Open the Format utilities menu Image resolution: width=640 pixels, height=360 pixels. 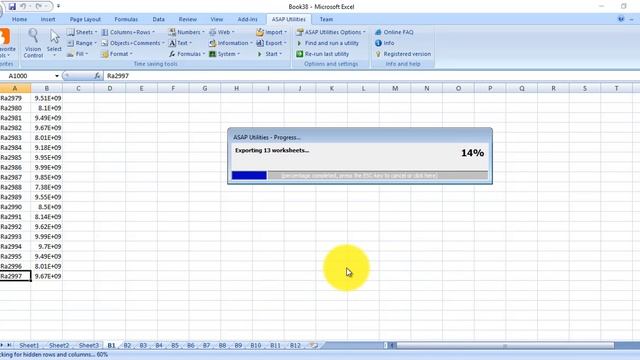117,54
